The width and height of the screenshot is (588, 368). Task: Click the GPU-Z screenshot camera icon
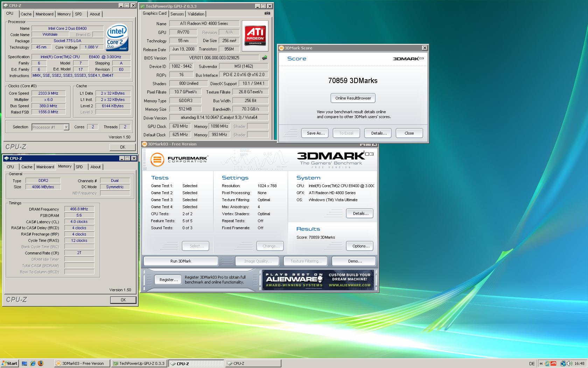(267, 13)
